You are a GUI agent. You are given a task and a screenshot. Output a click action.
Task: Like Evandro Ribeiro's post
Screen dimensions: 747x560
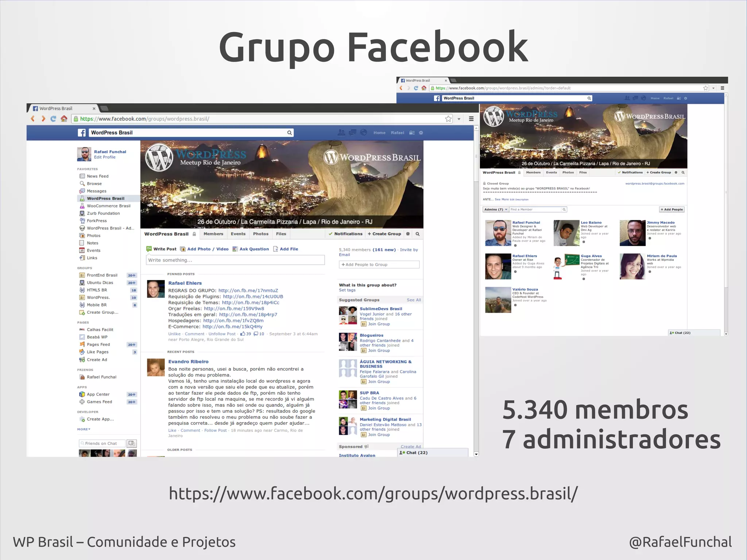click(x=172, y=430)
